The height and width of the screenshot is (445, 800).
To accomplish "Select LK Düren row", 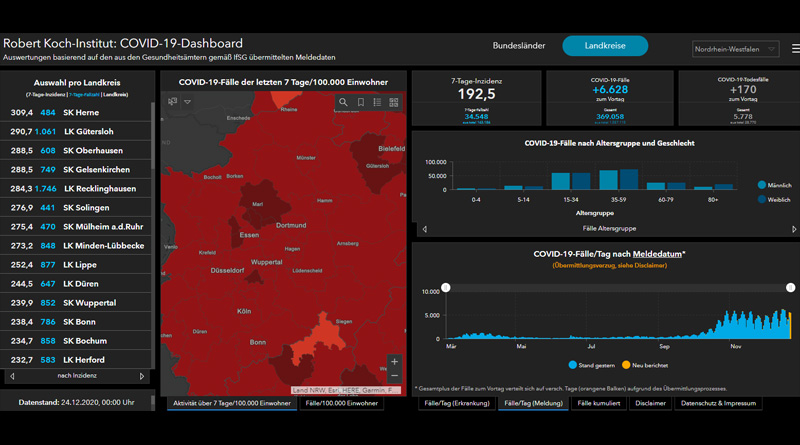I will point(76,284).
